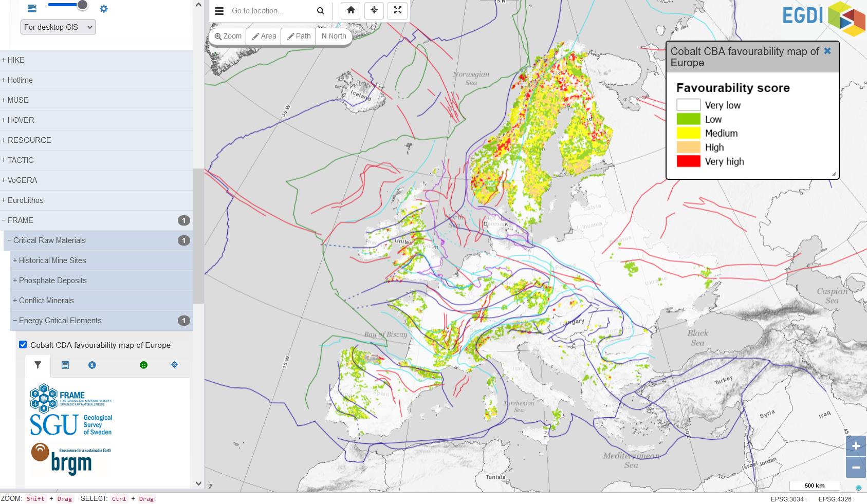Click the fullscreen map icon
Image resolution: width=867 pixels, height=504 pixels.
coord(397,10)
